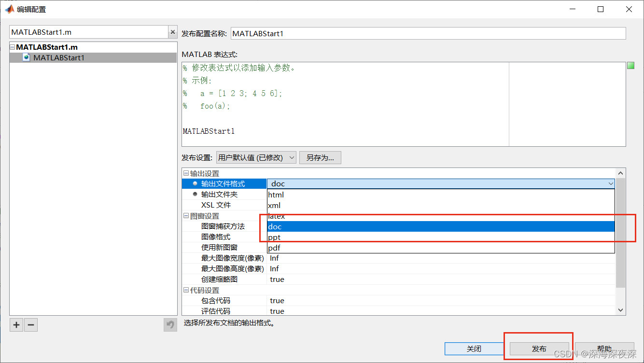Viewport: 644px width, 363px height.
Task: Close the 编辑配置 window
Action: coord(629,9)
